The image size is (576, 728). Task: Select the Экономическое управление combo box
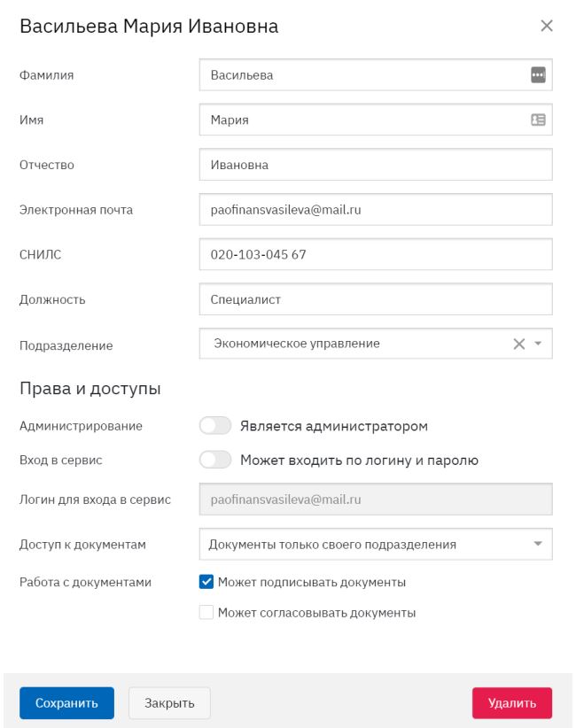tap(376, 344)
